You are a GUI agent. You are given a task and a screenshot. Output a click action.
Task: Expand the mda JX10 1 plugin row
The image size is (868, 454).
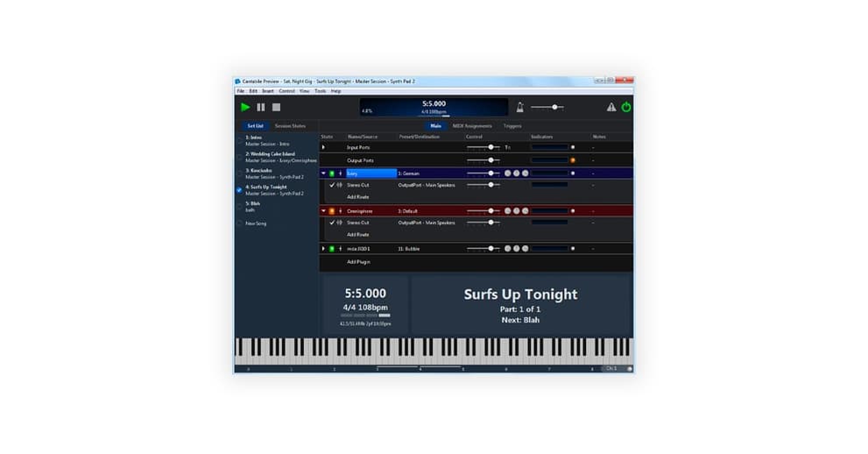(324, 249)
